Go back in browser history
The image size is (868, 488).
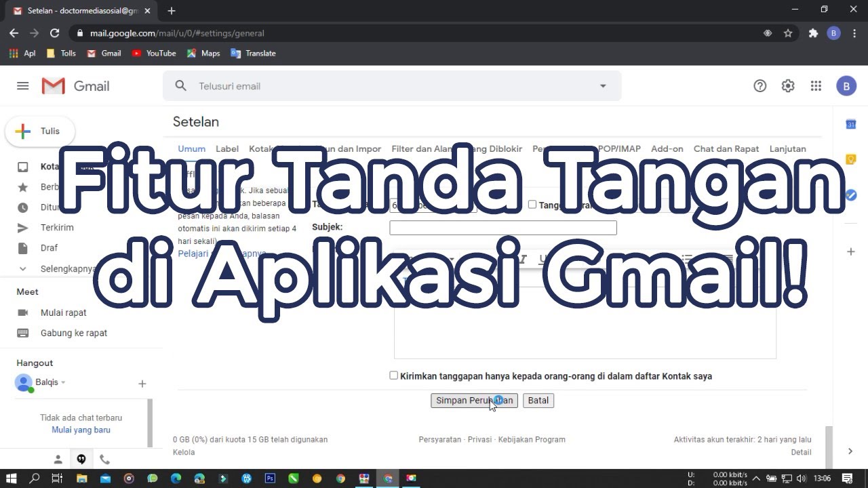pyautogui.click(x=14, y=33)
